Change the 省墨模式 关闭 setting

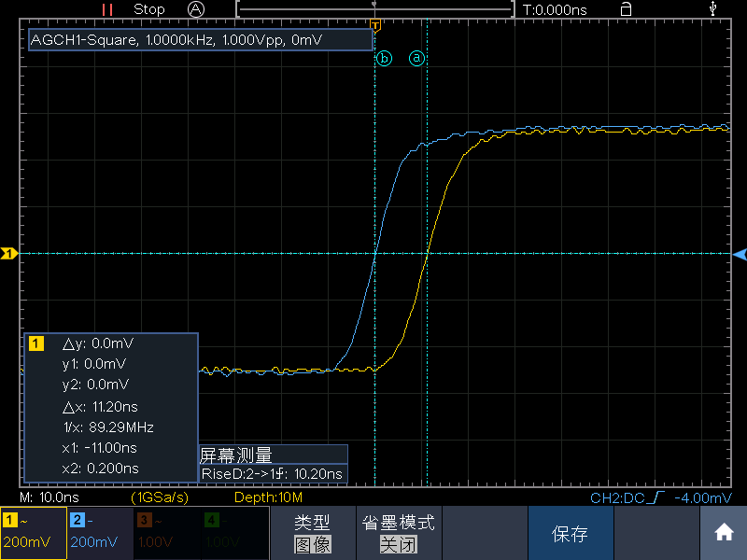tap(398, 533)
